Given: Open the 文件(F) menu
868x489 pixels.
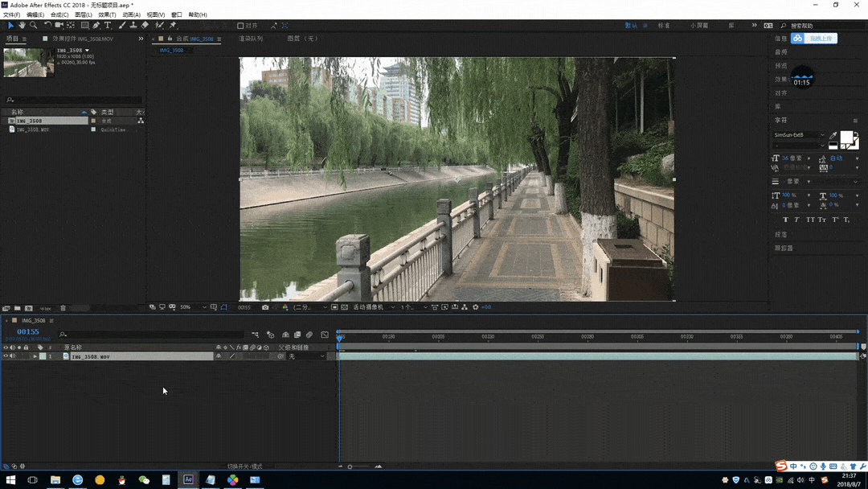Looking at the screenshot, I should (11, 15).
